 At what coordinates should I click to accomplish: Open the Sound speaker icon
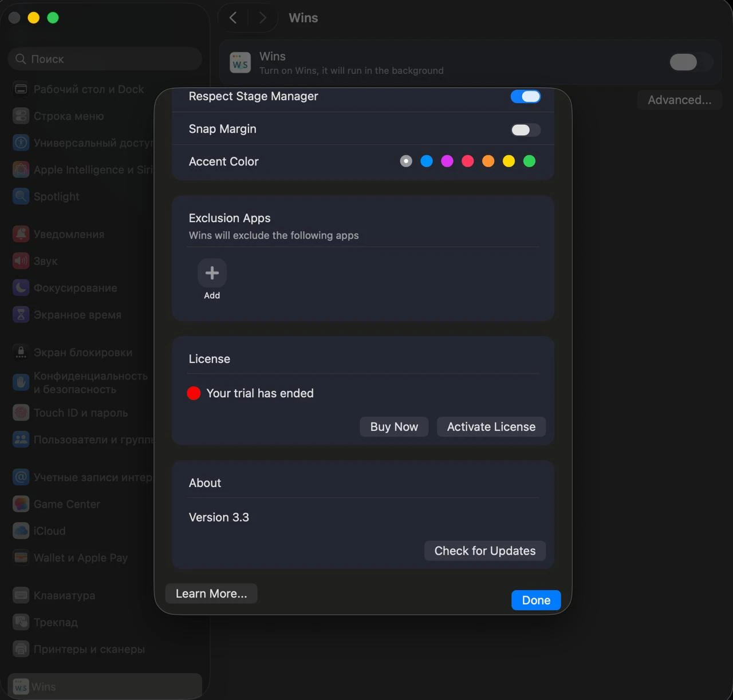pyautogui.click(x=21, y=261)
